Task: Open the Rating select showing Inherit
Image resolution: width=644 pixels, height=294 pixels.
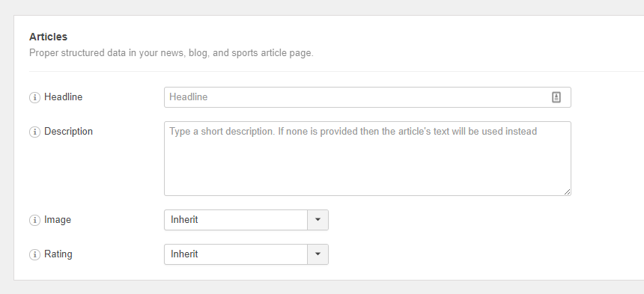Action: point(246,254)
